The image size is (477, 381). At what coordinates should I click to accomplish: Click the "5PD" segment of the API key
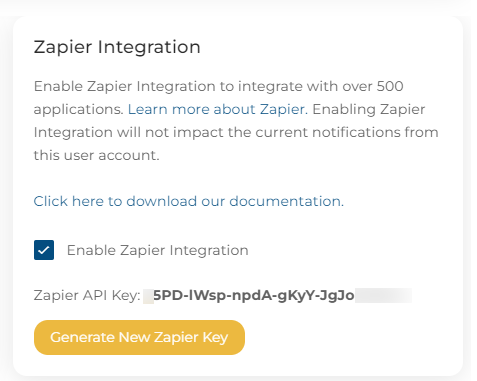(169, 295)
